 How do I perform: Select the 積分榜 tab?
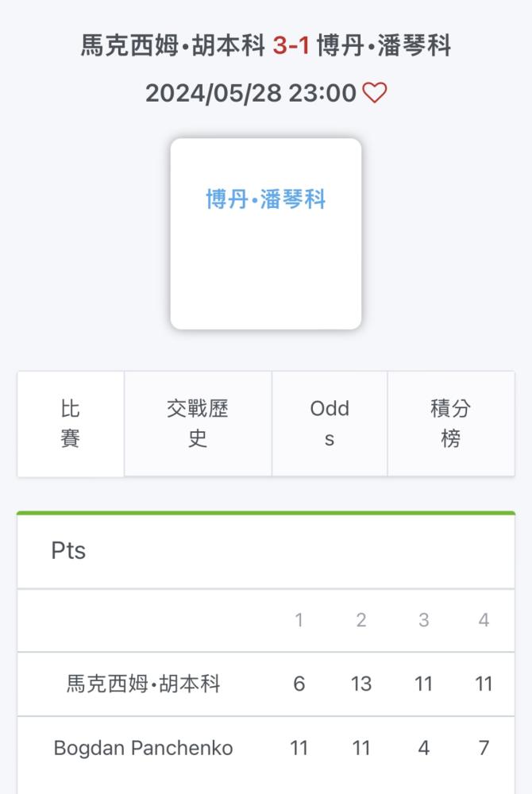451,424
